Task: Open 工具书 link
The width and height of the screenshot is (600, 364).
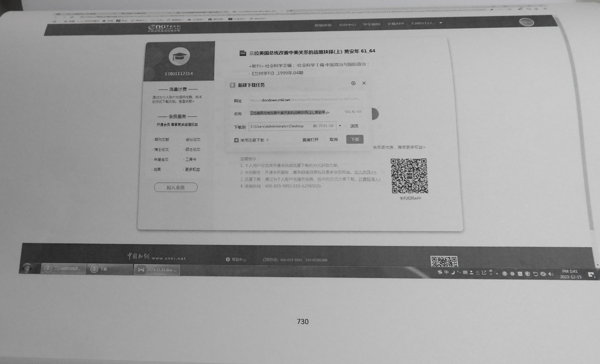Action: pyautogui.click(x=190, y=159)
